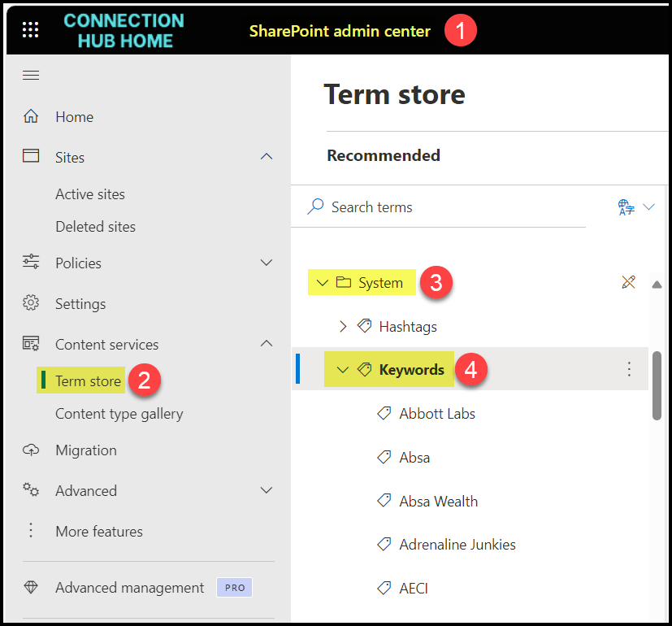Screen dimensions: 672x626
Task: Collapse the navigation hamburger menu
Action: click(x=31, y=76)
